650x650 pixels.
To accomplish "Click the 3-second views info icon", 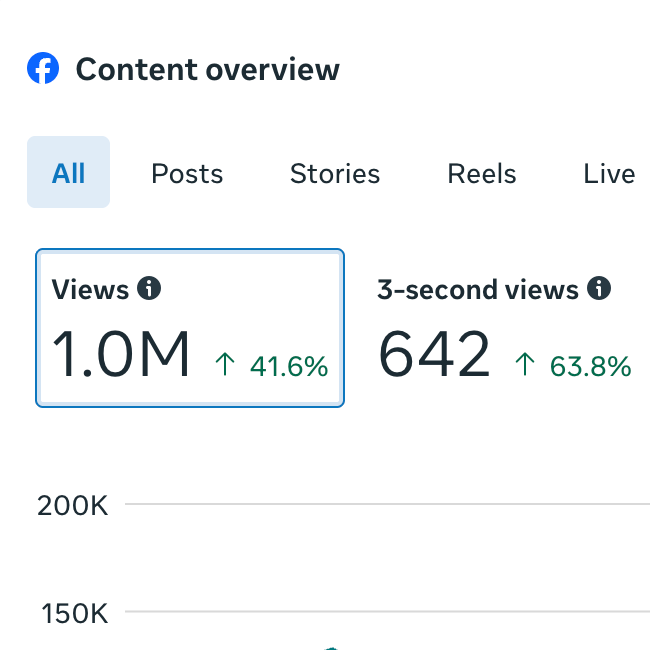I will point(599,288).
